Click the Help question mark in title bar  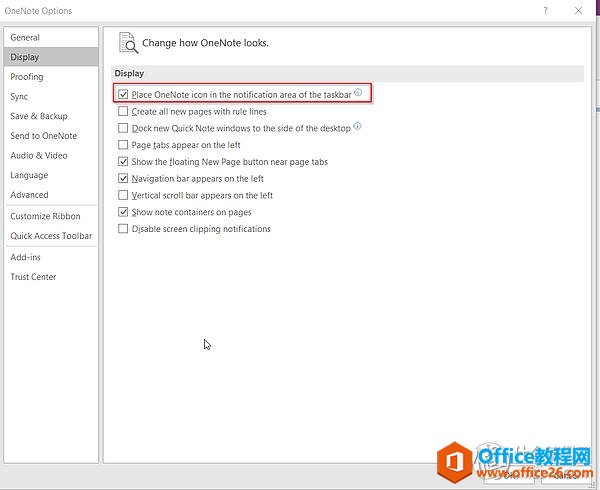[545, 11]
